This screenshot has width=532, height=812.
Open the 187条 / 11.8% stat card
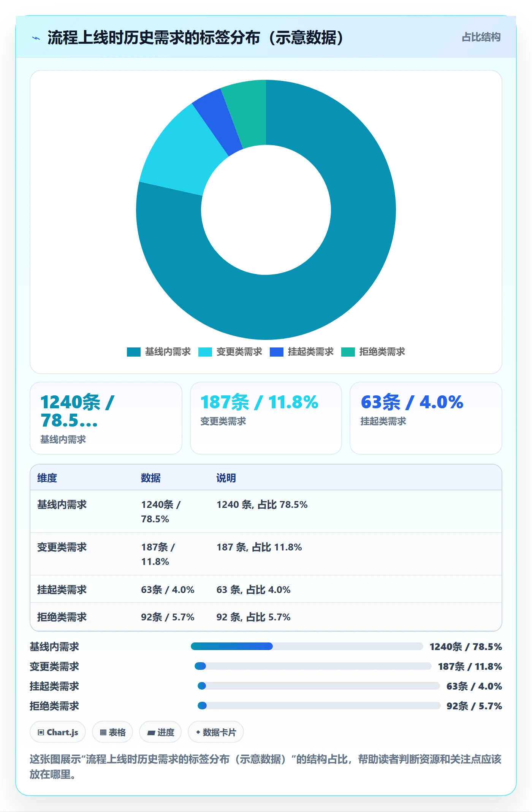point(266,418)
